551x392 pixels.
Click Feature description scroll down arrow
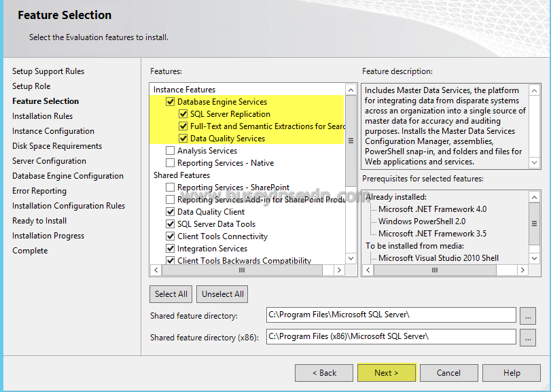[534, 162]
